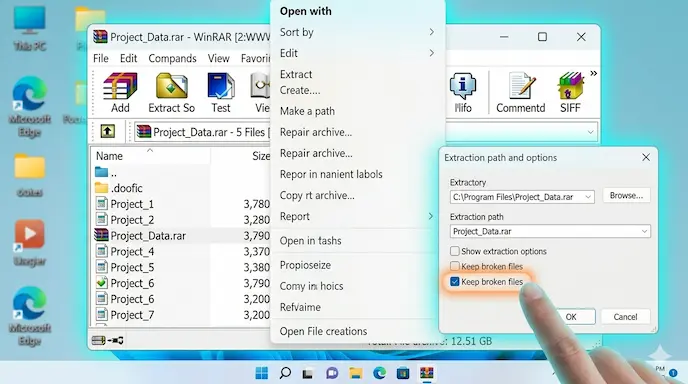Open taskbar Search icon
The height and width of the screenshot is (384, 688).
coord(285,373)
